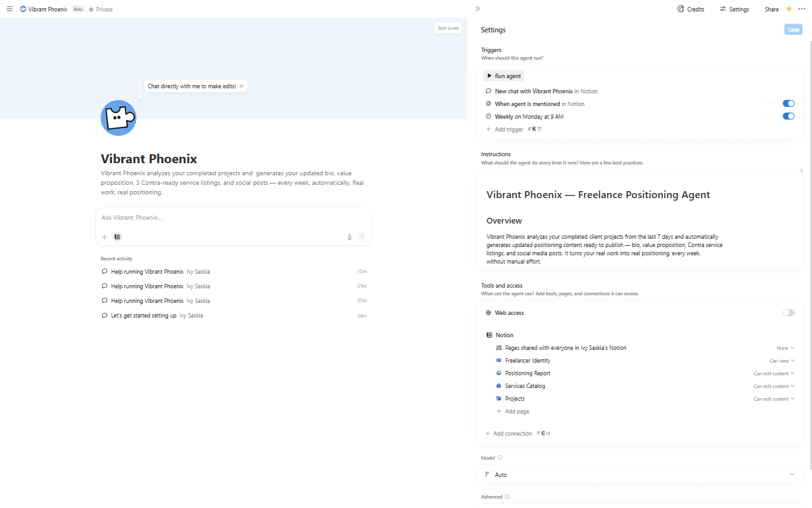Click the microphone voice input icon

350,237
